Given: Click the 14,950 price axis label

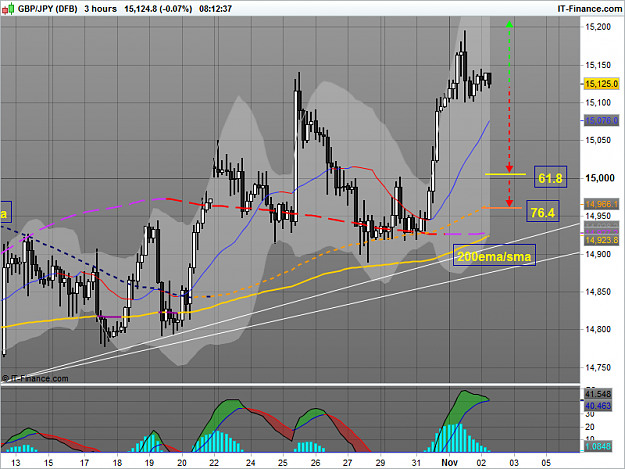Looking at the screenshot, I should [598, 216].
